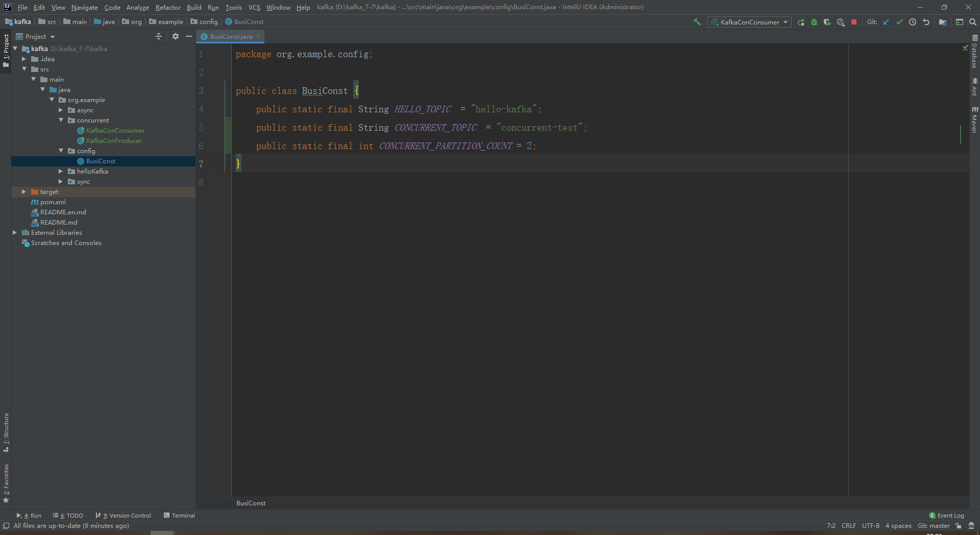Click the collapse all icon in Project panel
The image size is (980, 535).
tap(159, 36)
